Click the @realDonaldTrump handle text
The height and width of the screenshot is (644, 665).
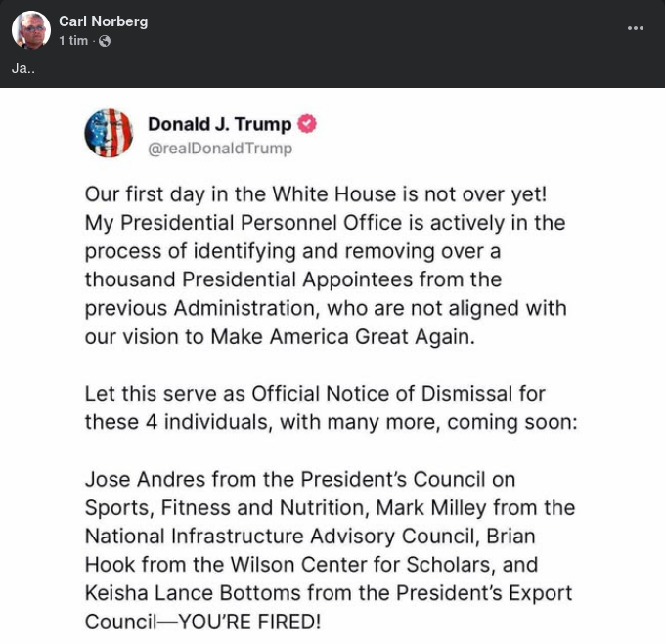[x=219, y=149]
